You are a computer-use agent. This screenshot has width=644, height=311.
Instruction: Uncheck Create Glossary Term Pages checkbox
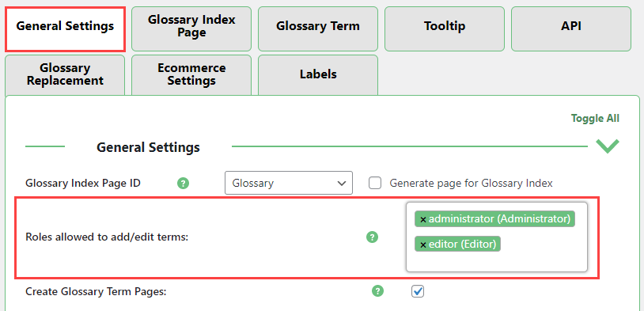point(418,291)
